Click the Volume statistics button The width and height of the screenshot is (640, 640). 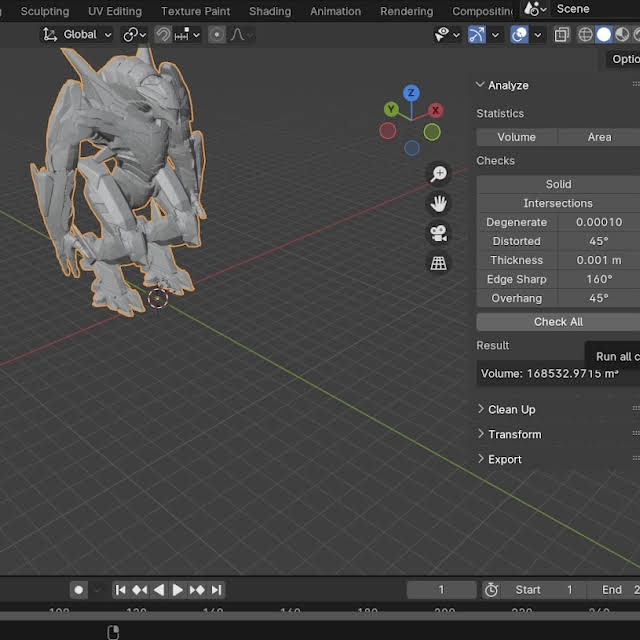(516, 137)
